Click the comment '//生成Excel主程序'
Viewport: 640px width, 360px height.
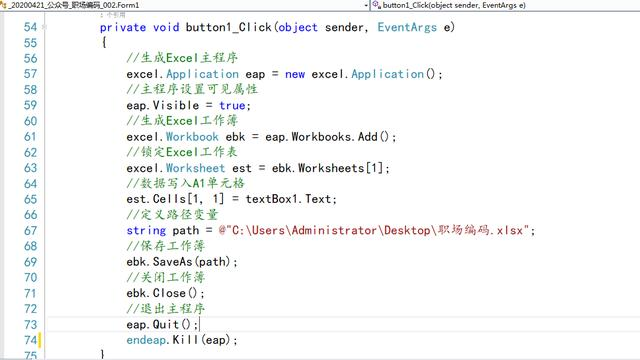pyautogui.click(x=182, y=58)
